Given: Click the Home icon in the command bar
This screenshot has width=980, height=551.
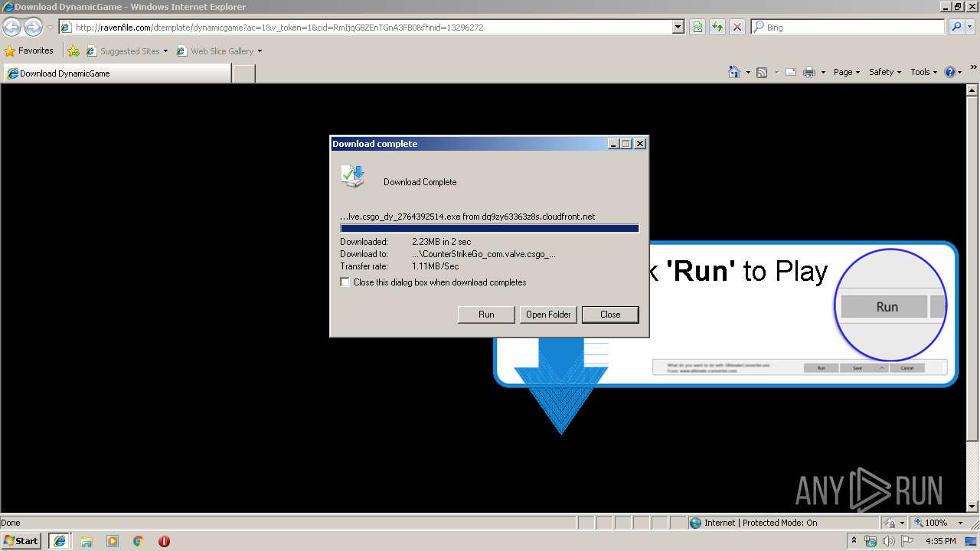Looking at the screenshot, I should [x=733, y=72].
